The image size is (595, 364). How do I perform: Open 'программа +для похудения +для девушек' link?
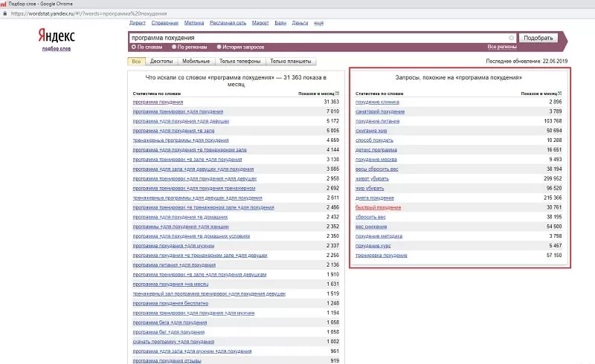point(181,121)
